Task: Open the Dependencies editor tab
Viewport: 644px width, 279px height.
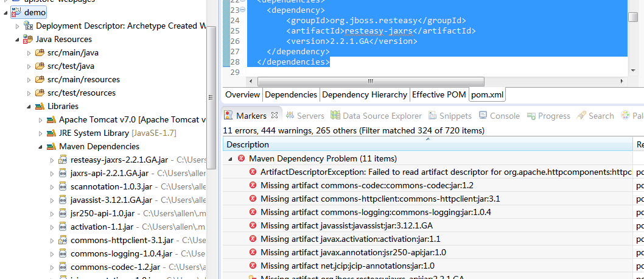Action: [291, 95]
